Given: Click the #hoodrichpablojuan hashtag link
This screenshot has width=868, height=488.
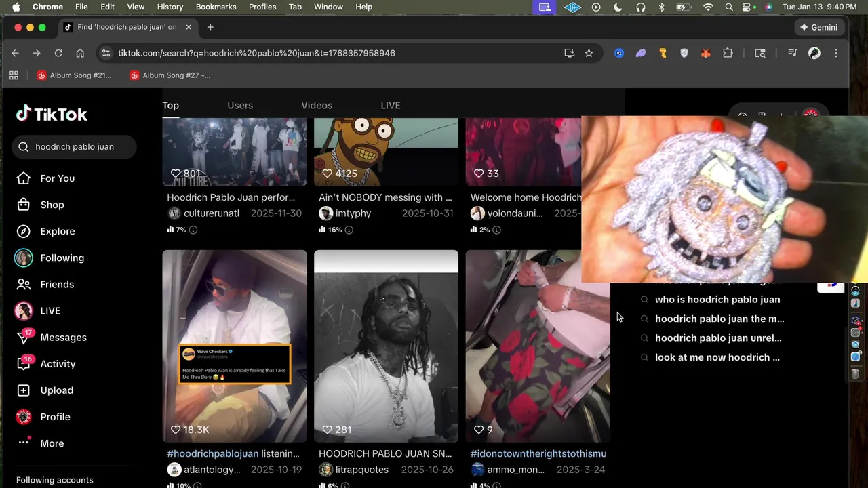Looking at the screenshot, I should click(x=213, y=453).
